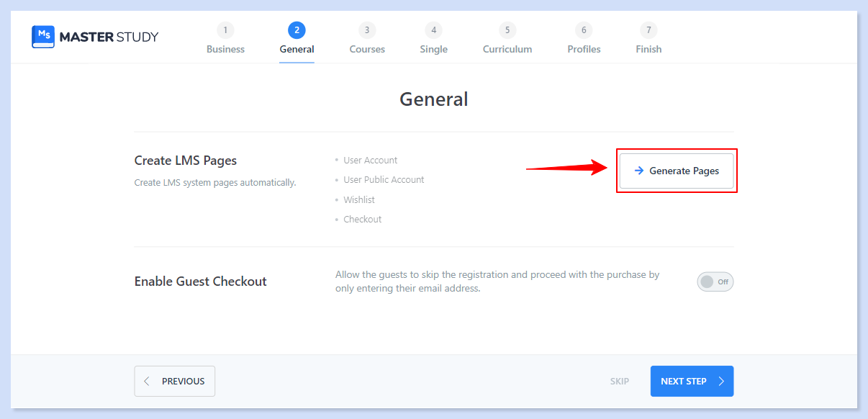Click the step 6 number circle
The height and width of the screenshot is (419, 868).
pos(584,30)
